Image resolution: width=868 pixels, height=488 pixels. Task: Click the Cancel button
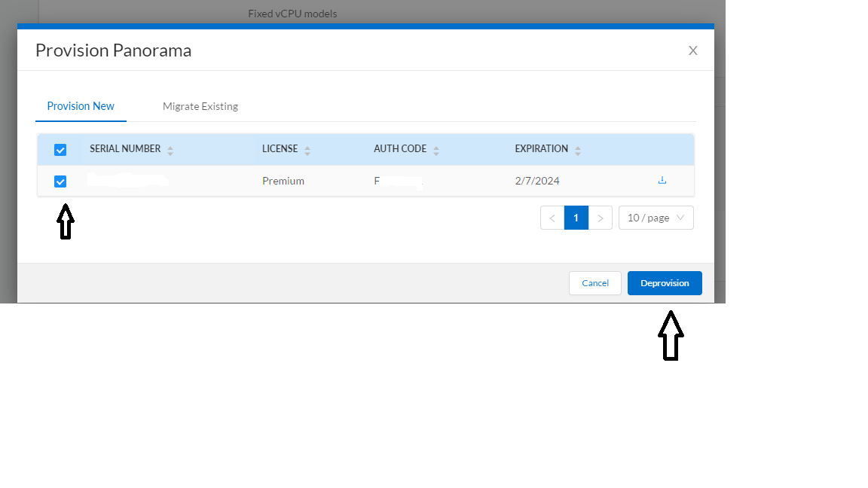[x=595, y=283]
